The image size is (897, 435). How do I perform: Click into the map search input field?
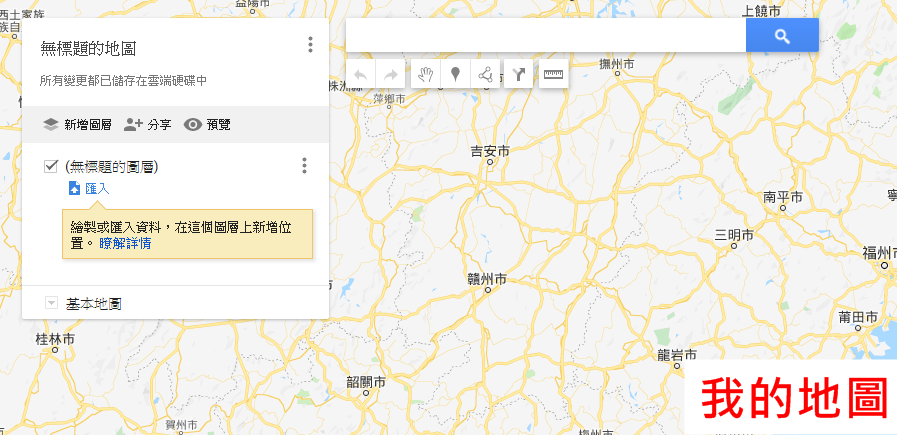(546, 35)
